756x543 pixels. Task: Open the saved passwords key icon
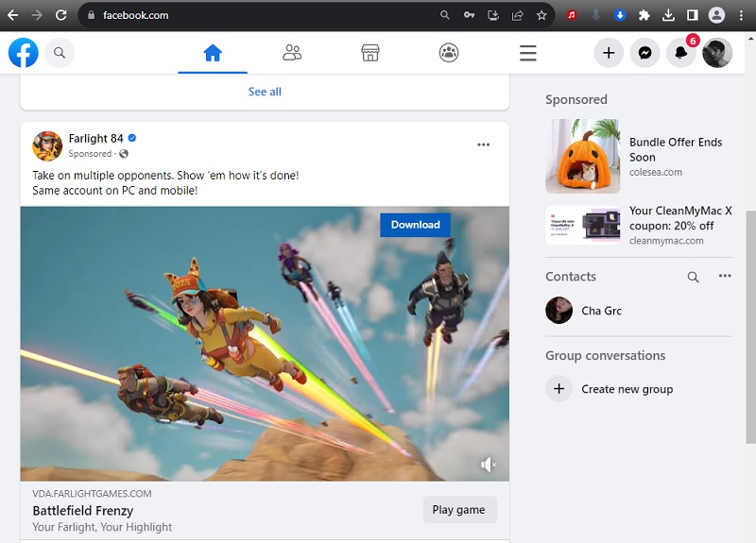[469, 15]
